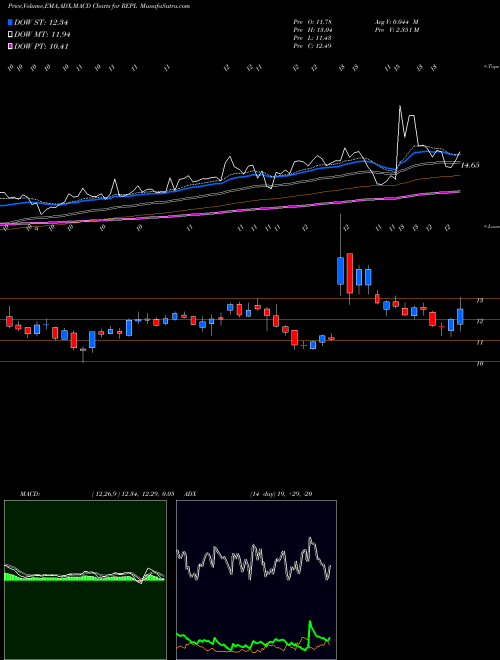This screenshot has height=660, width=500.
Task: Click the large red candlestick after the gap-up
Action: coord(350,273)
